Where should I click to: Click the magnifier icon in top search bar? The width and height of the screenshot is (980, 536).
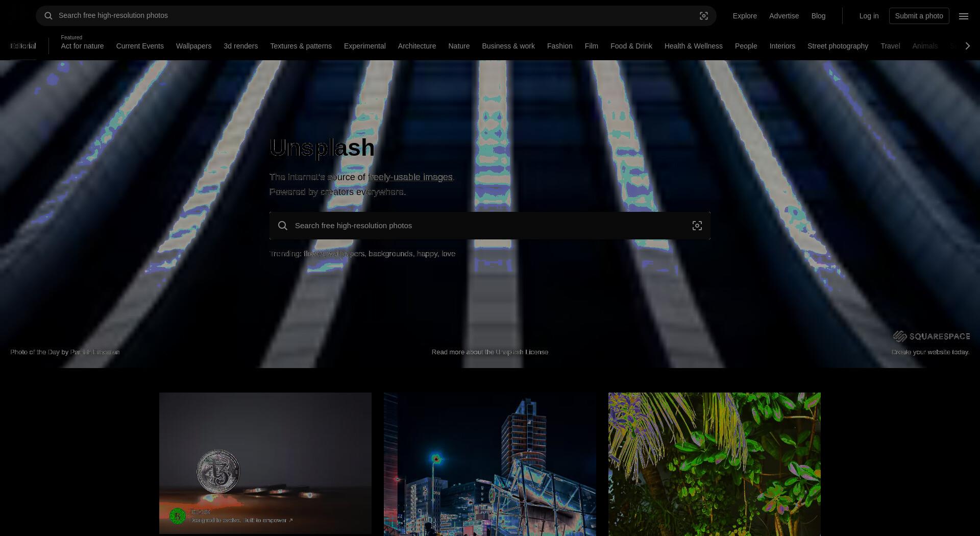(48, 16)
